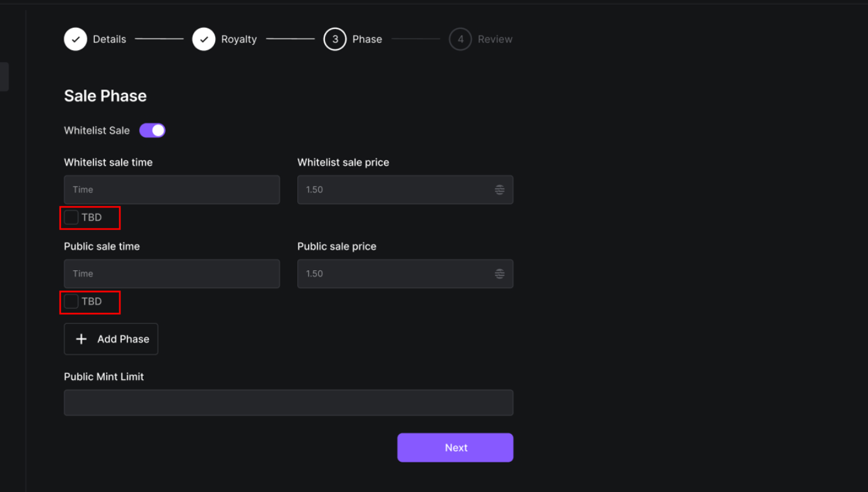Click the Public Mint Limit input
Viewport: 868px width, 492px height.
click(288, 402)
